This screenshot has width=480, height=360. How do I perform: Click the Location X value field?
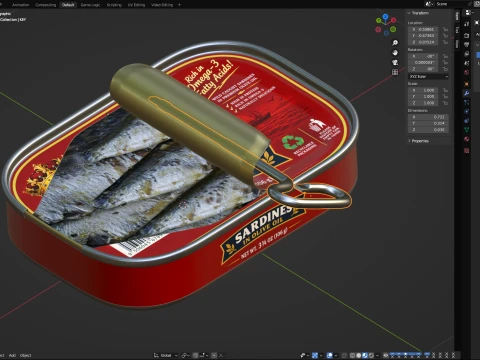click(x=423, y=29)
